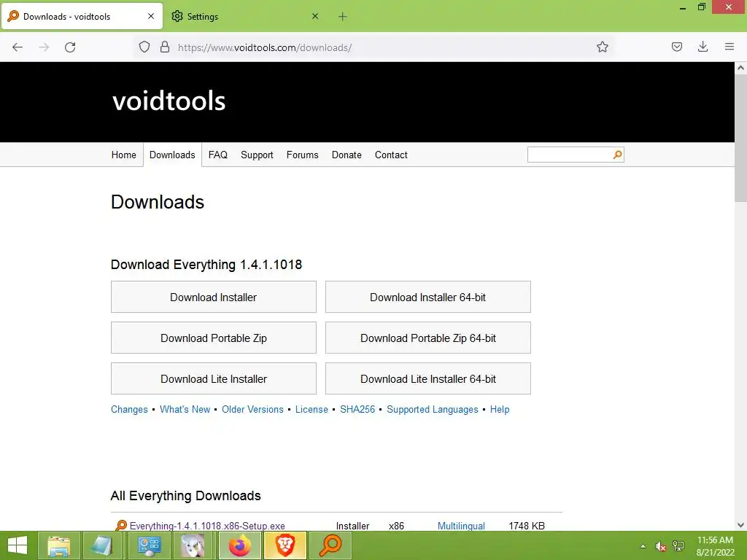This screenshot has width=747, height=560.
Task: Open the Firefox downloads panel arrow
Action: click(703, 47)
